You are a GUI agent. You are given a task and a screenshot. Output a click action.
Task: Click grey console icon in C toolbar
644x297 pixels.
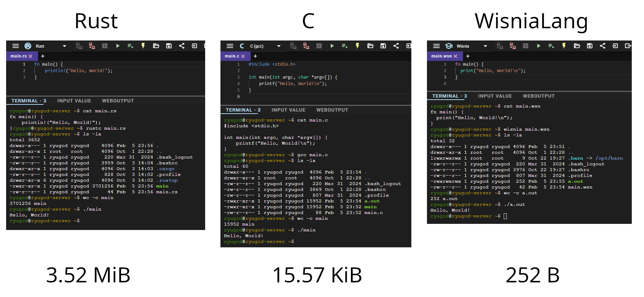[x=319, y=46]
